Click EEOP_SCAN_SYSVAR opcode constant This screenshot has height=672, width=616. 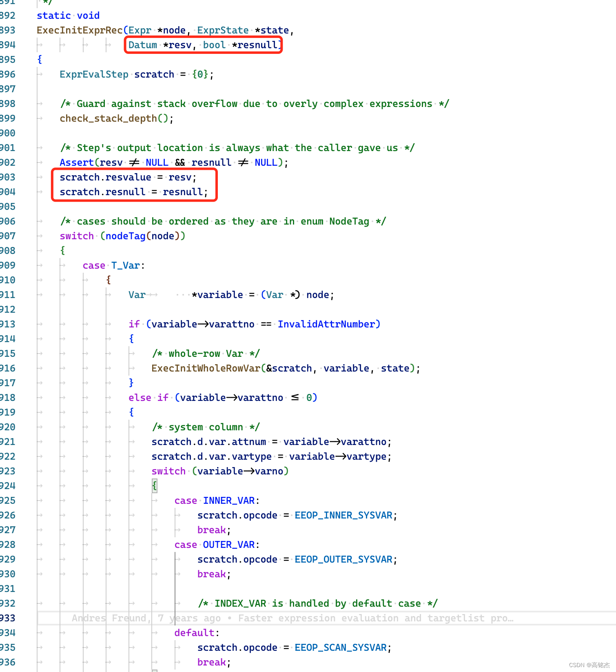coord(341,648)
